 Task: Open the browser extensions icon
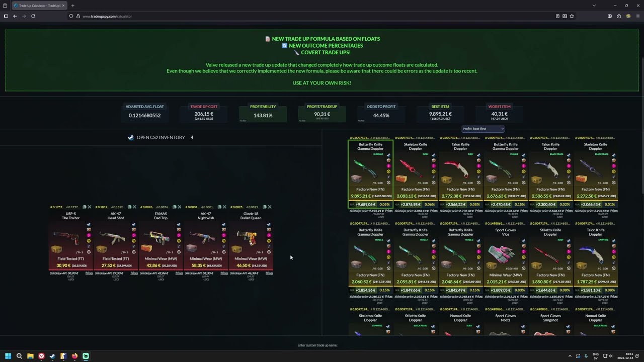pos(619,16)
